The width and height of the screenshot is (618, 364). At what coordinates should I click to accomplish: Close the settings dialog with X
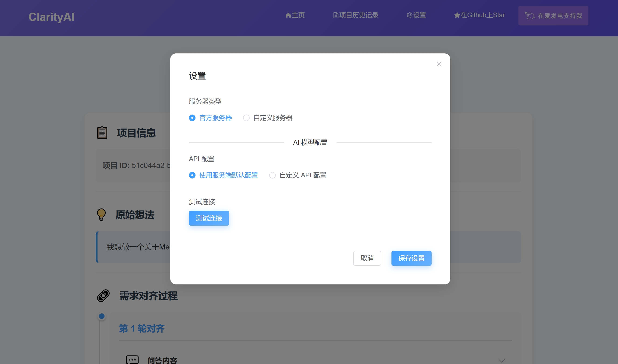(439, 64)
